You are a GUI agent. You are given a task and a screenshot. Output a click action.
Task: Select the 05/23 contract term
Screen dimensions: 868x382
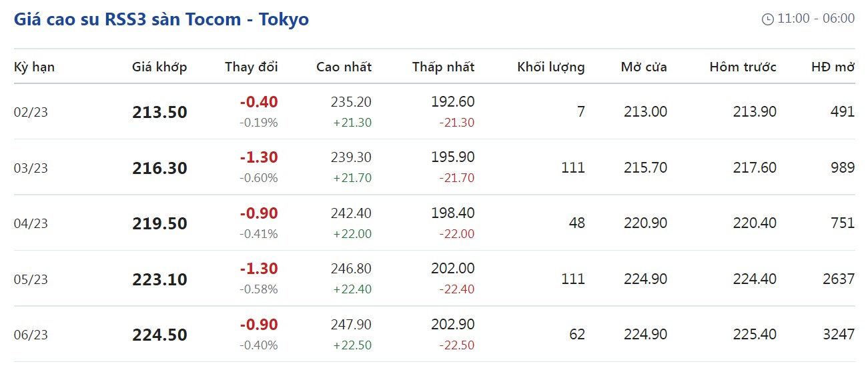31,279
